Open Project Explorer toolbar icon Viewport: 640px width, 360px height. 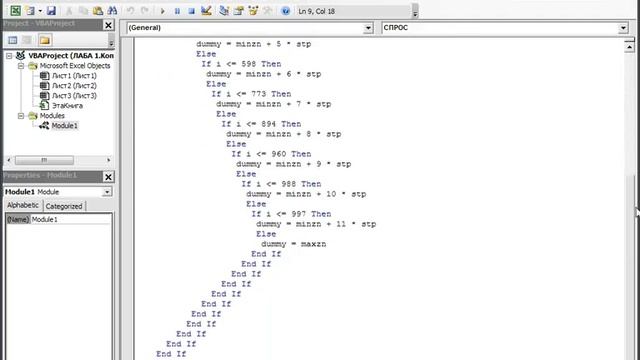click(x=224, y=11)
